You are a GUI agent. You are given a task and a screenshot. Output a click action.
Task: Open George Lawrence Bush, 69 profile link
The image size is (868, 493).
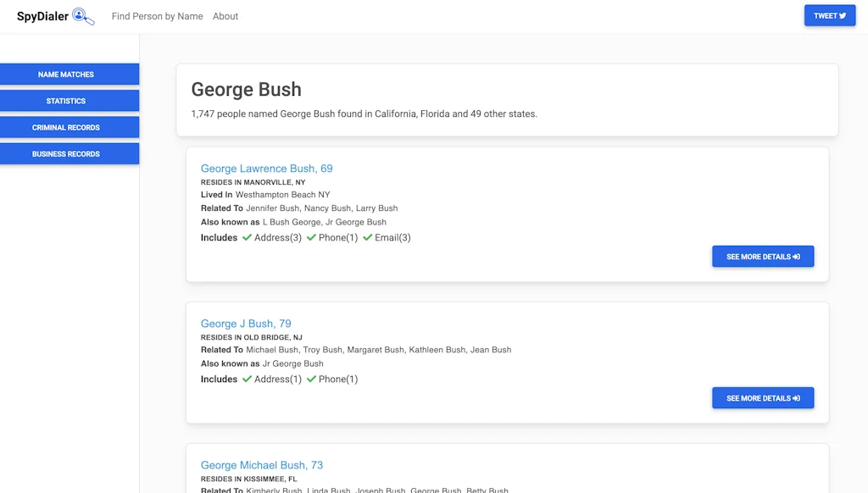pyautogui.click(x=266, y=169)
